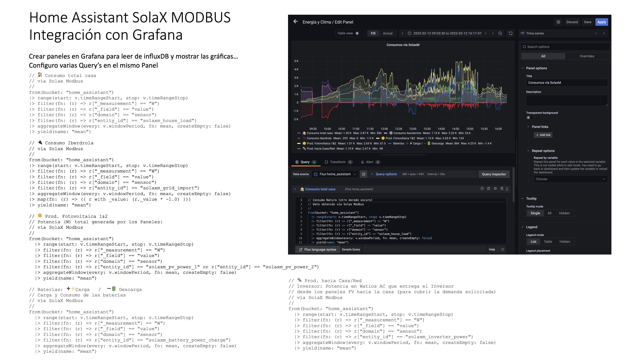Open the Sample Query tab
The height and width of the screenshot is (362, 644).
(351, 249)
